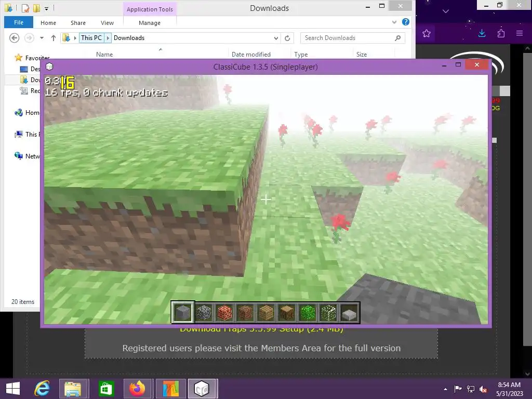Open network status in the system tray
Screen dimensions: 532x399
pos(471,389)
